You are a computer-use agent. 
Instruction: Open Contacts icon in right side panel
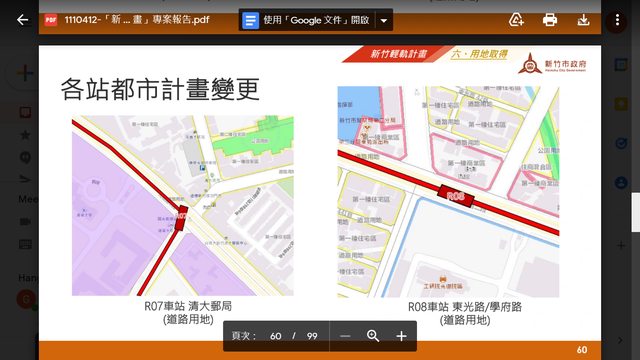coord(621,182)
